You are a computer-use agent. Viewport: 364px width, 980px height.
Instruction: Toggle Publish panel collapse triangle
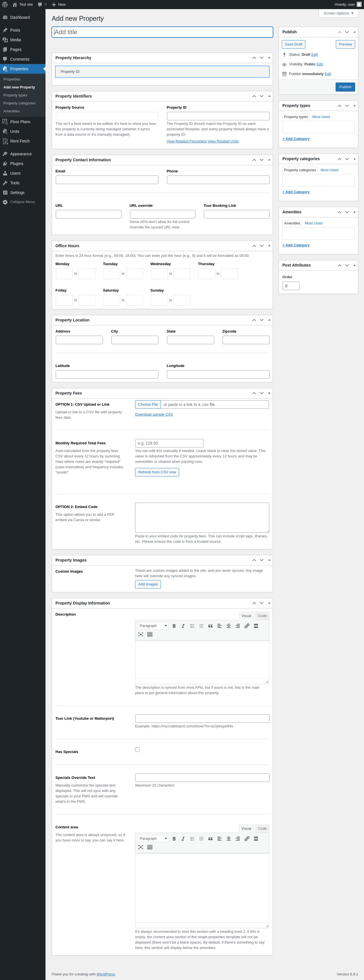355,32
